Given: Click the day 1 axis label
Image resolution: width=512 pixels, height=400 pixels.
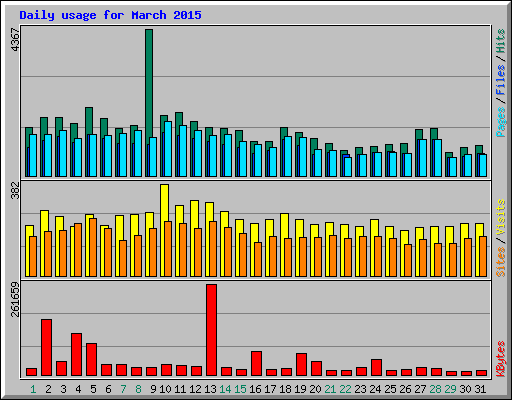Looking at the screenshot, I should coord(33,389).
